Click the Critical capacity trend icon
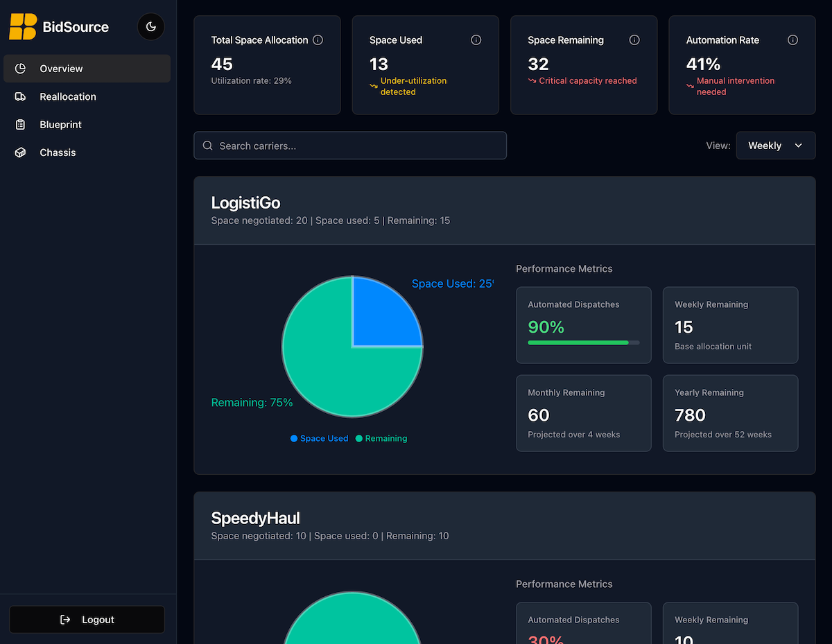The image size is (832, 644). pyautogui.click(x=532, y=81)
